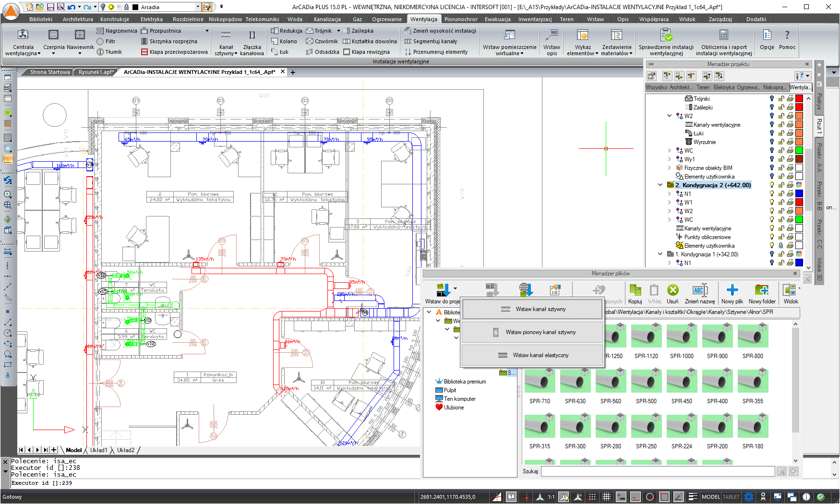Switch to Układ1 layout tab
Image resolution: width=840 pixels, height=504 pixels.
[99, 450]
